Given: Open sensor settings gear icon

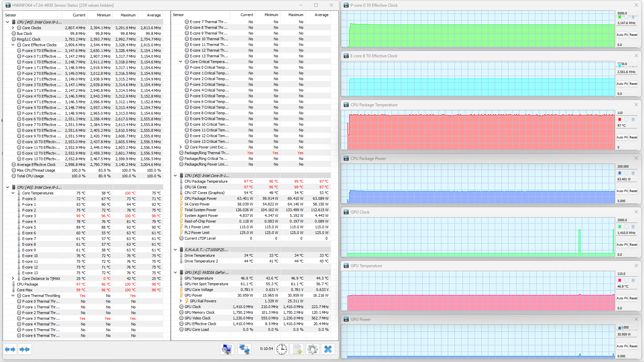Looking at the screenshot, I should (x=312, y=349).
